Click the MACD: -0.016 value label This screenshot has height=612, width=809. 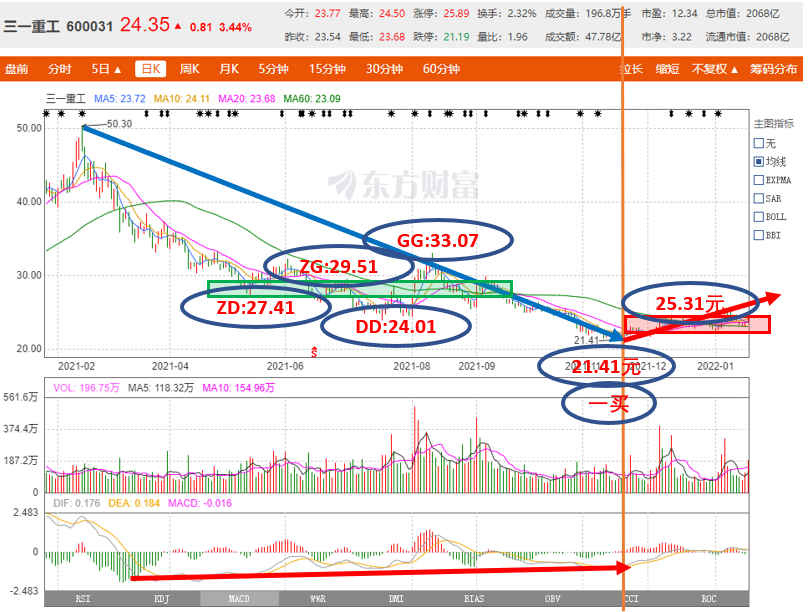pyautogui.click(x=200, y=503)
